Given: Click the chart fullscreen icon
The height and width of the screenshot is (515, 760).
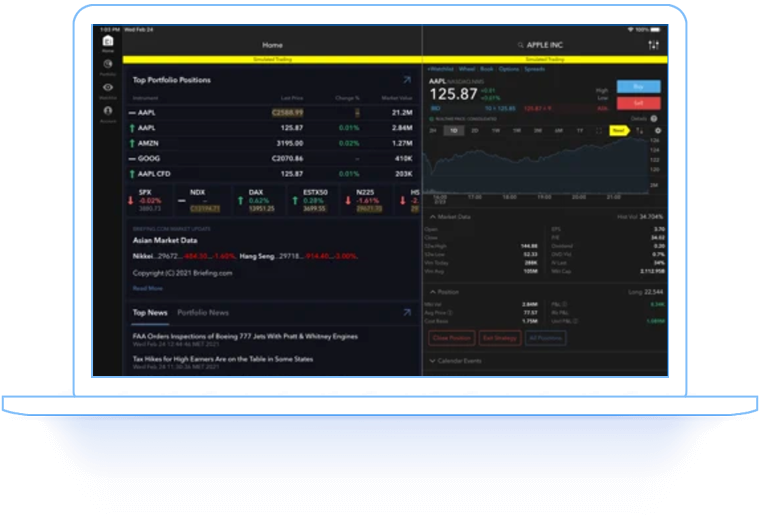Looking at the screenshot, I should [x=599, y=131].
